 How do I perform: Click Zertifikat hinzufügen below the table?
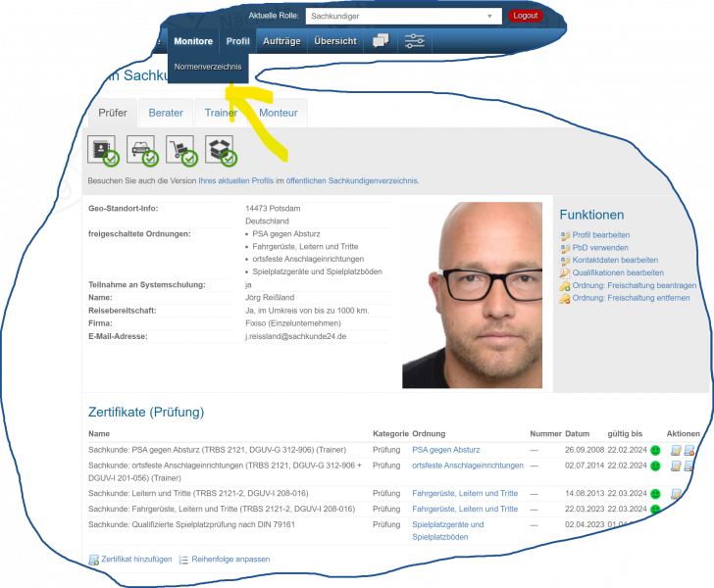click(136, 559)
